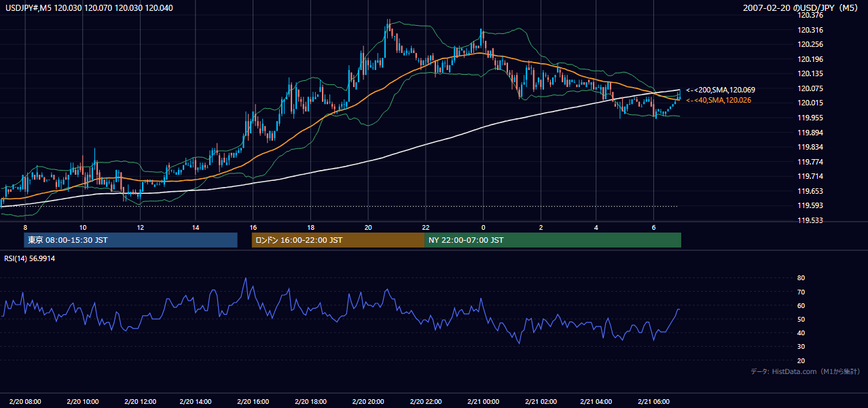Click hour label 0 under price chart
Screen dimensions: 868x408
(x=483, y=227)
